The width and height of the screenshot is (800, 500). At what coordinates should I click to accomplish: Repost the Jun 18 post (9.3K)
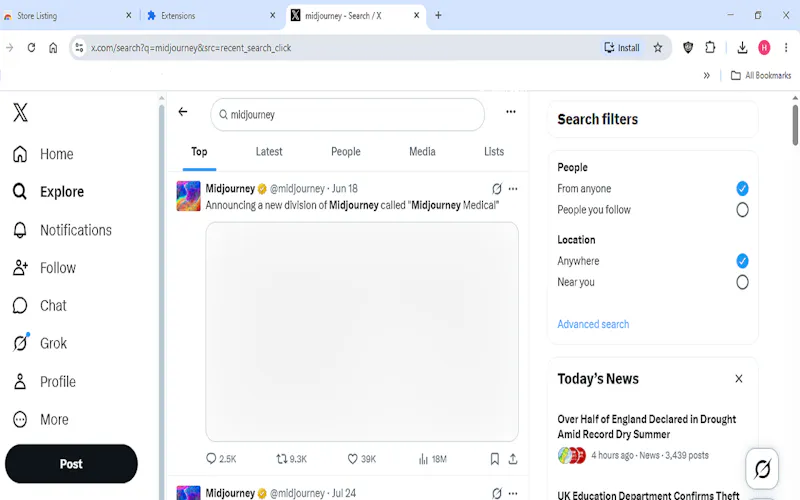[x=291, y=459]
